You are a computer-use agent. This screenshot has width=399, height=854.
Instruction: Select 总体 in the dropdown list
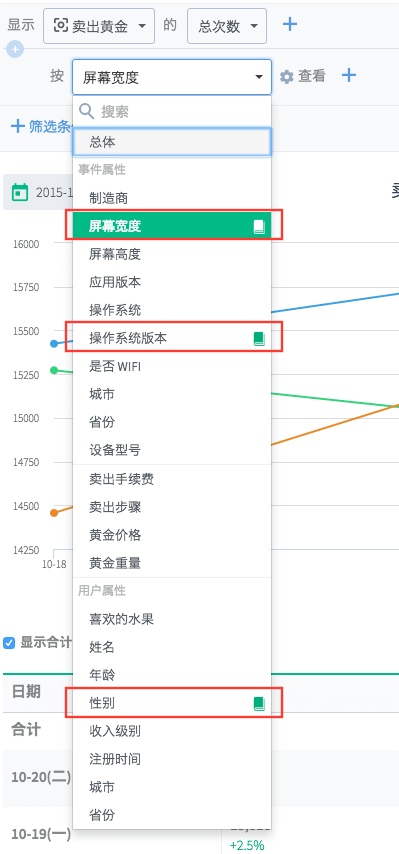pos(172,143)
